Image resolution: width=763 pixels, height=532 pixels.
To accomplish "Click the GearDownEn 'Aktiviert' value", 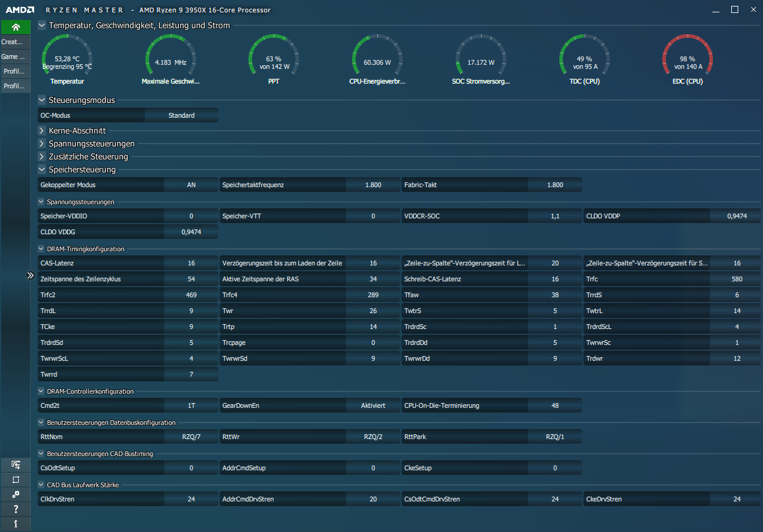I will 373,405.
